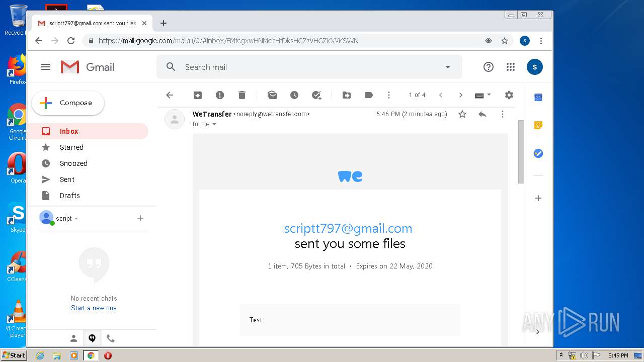Show search options dropdown arrow
This screenshot has height=362, width=644.
(448, 67)
